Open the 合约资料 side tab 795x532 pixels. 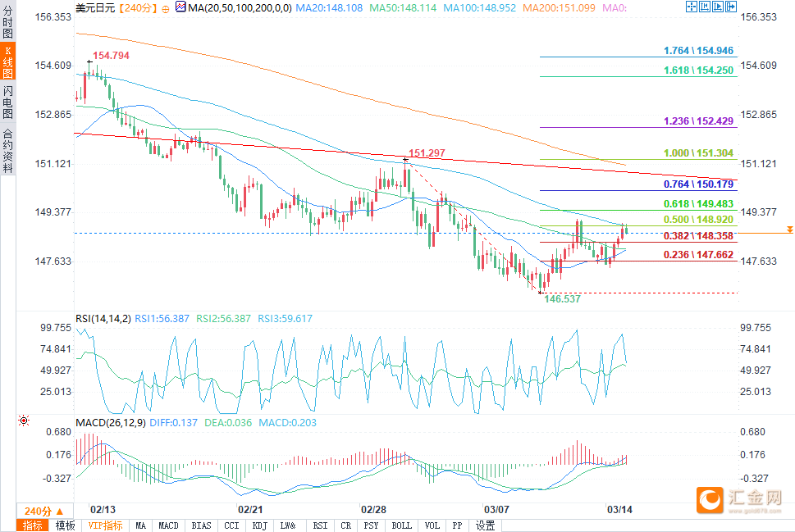pos(7,151)
